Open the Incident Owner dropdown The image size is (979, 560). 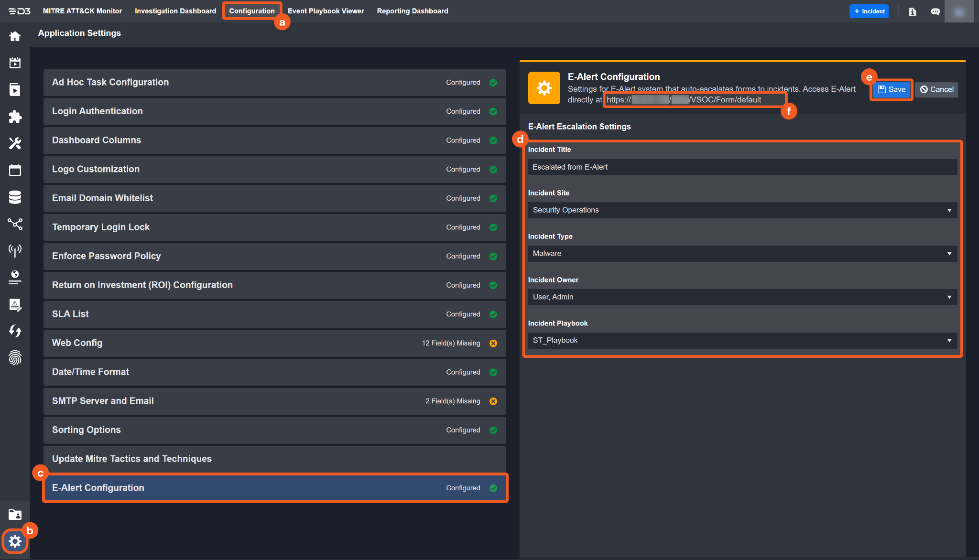coord(742,297)
